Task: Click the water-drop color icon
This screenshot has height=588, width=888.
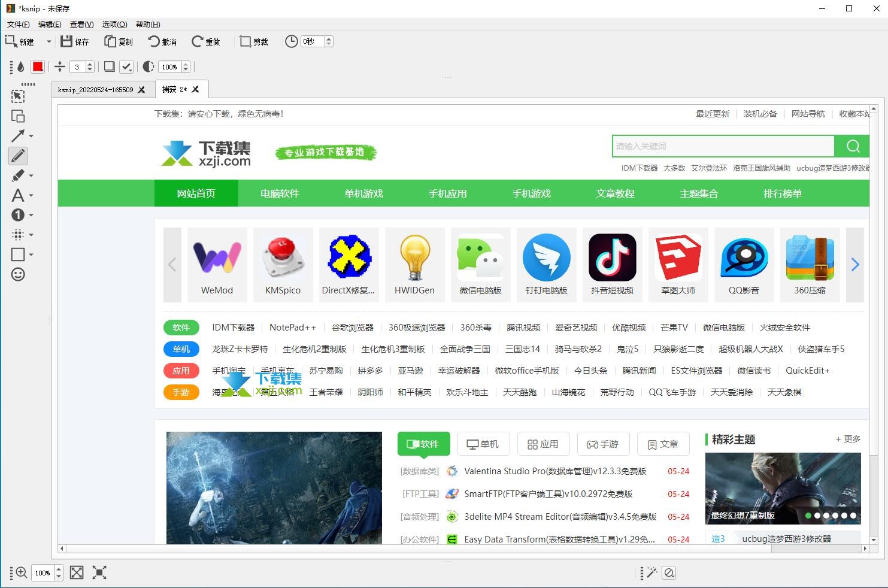Action: point(20,66)
